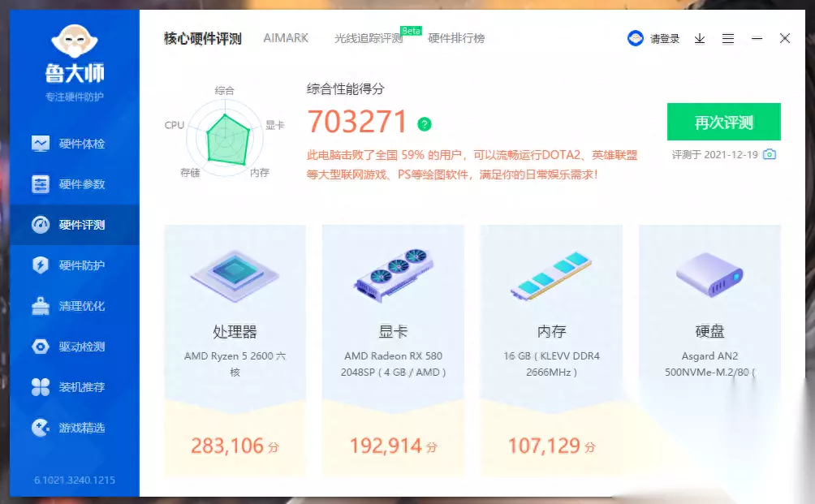
Task: Click the red 此电脑击败了全国 59% summary text
Action: pyautogui.click(x=472, y=165)
